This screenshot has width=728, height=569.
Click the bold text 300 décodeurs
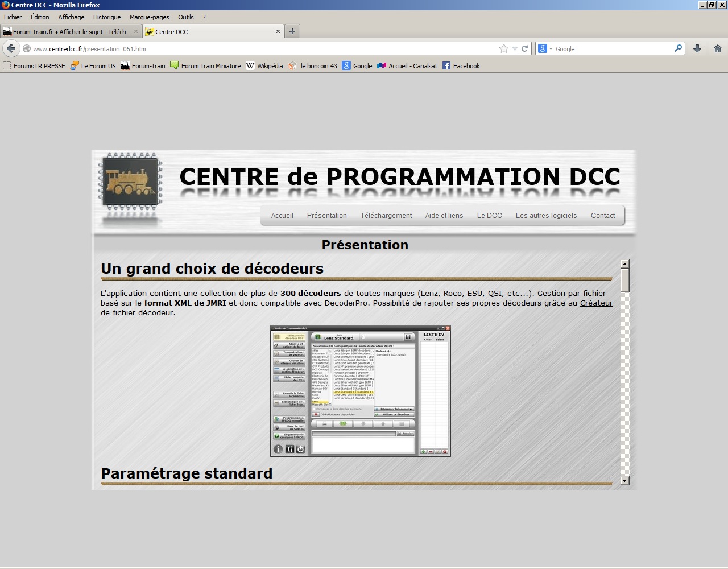(x=311, y=294)
